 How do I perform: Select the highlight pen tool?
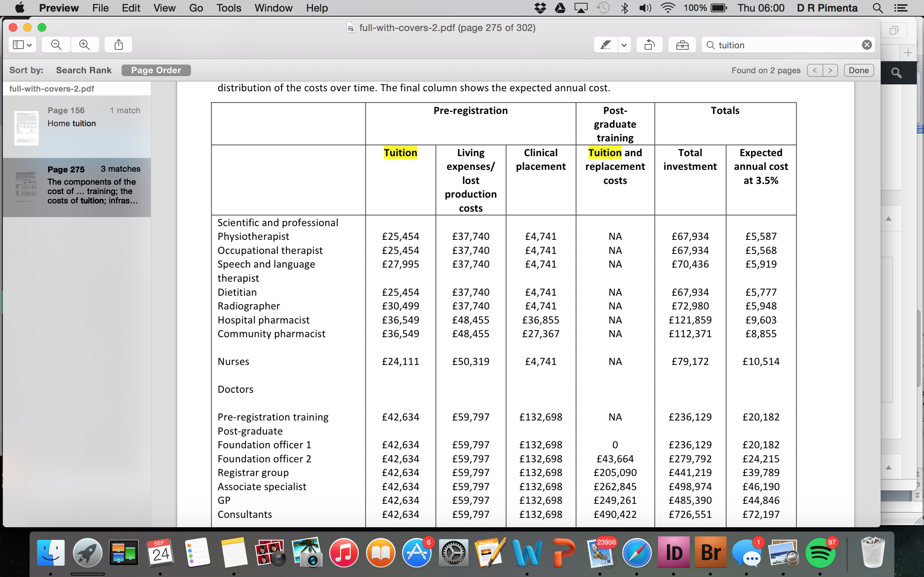(606, 45)
